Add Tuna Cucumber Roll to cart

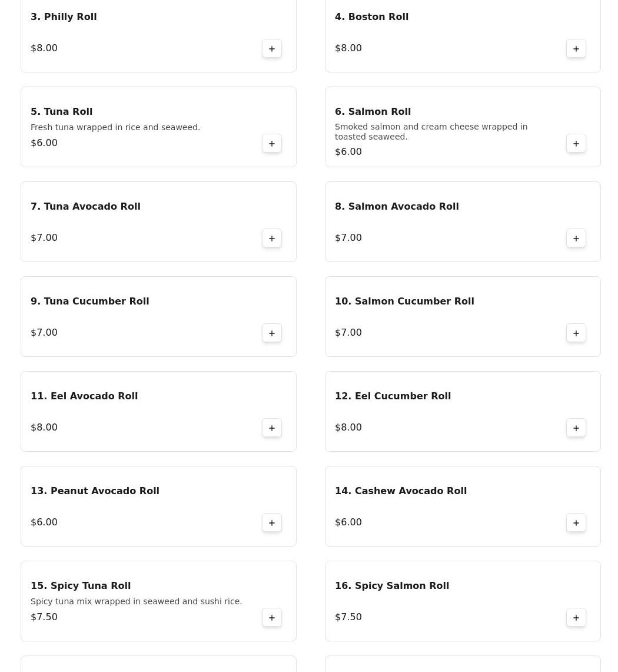[x=272, y=333]
